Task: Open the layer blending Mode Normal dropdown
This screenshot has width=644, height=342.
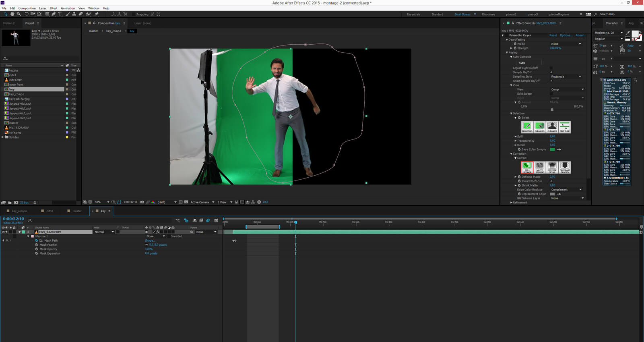Action: (x=104, y=232)
